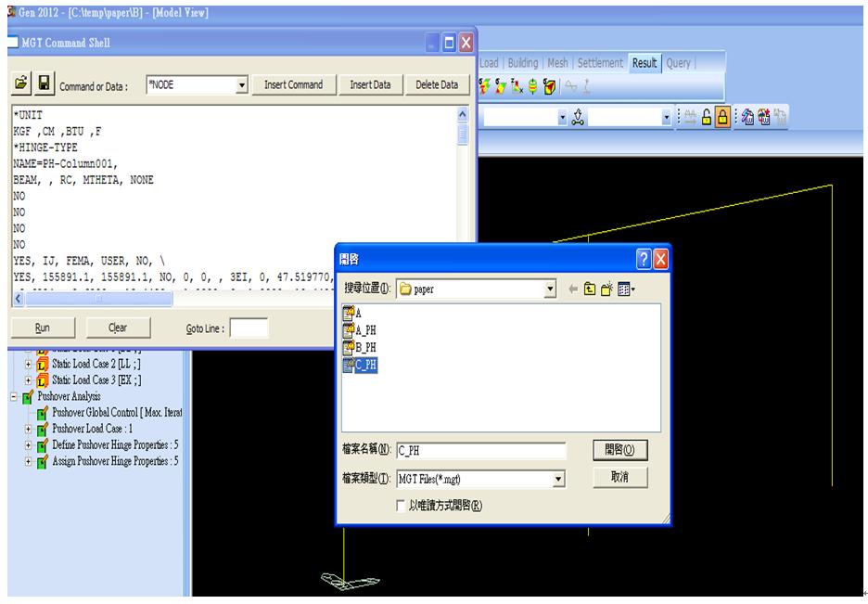Image resolution: width=868 pixels, height=604 pixels.
Task: Expand the Pushover Load Case : 1 node
Action: (28, 429)
